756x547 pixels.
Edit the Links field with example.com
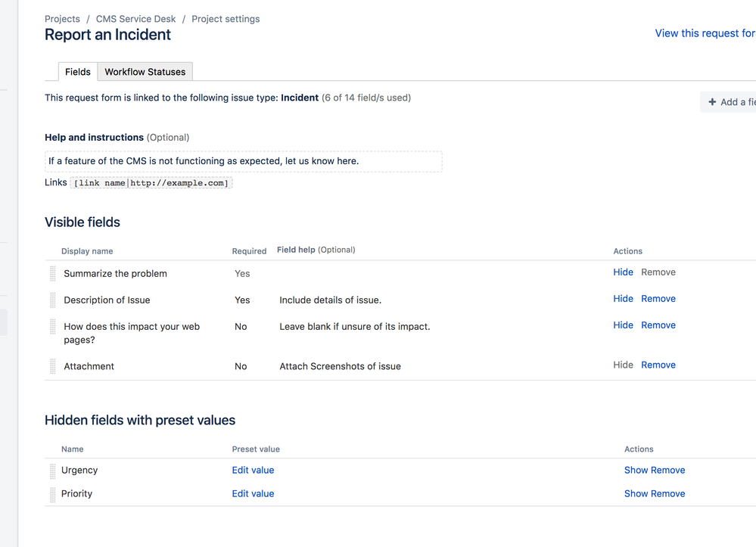[x=151, y=183]
